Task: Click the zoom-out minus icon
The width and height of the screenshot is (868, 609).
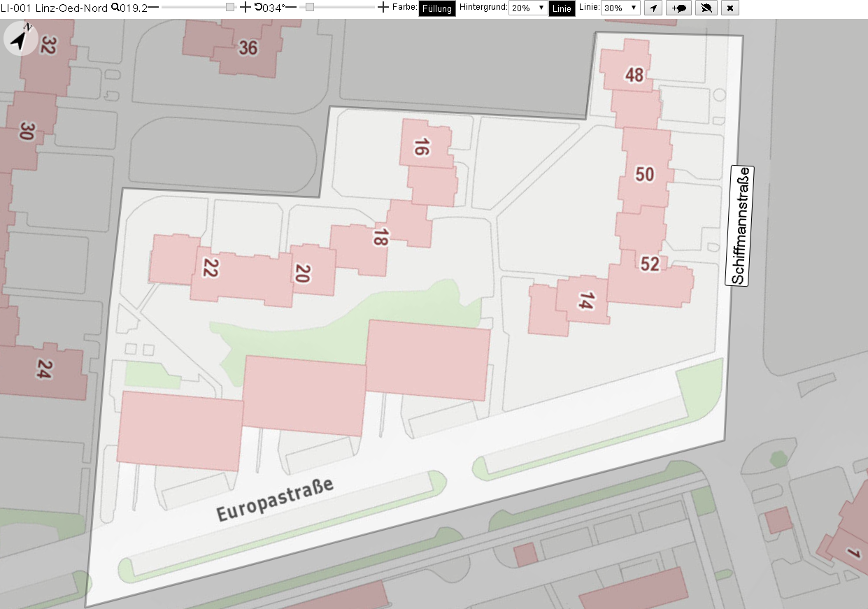Action: tap(153, 8)
